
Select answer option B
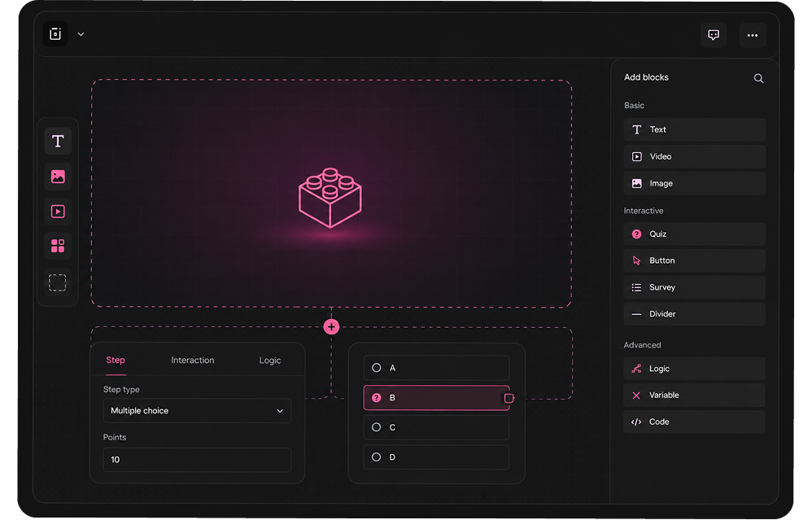(437, 398)
